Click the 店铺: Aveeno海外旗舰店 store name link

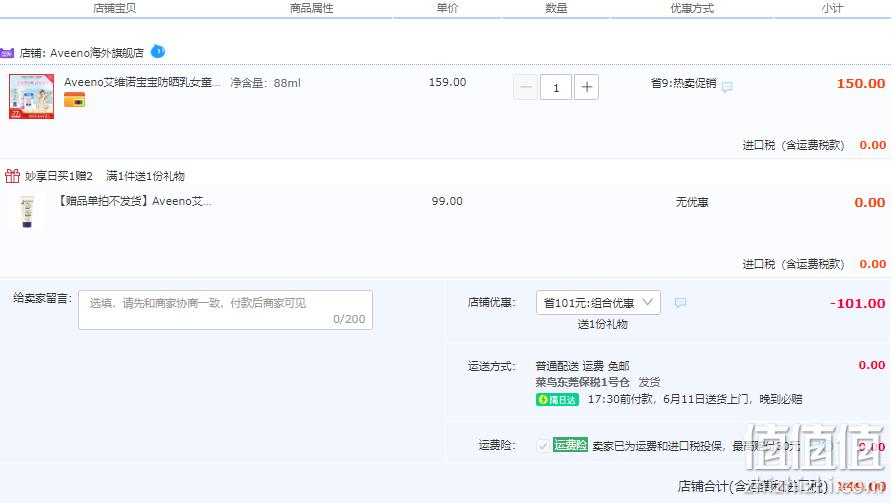coord(81,53)
